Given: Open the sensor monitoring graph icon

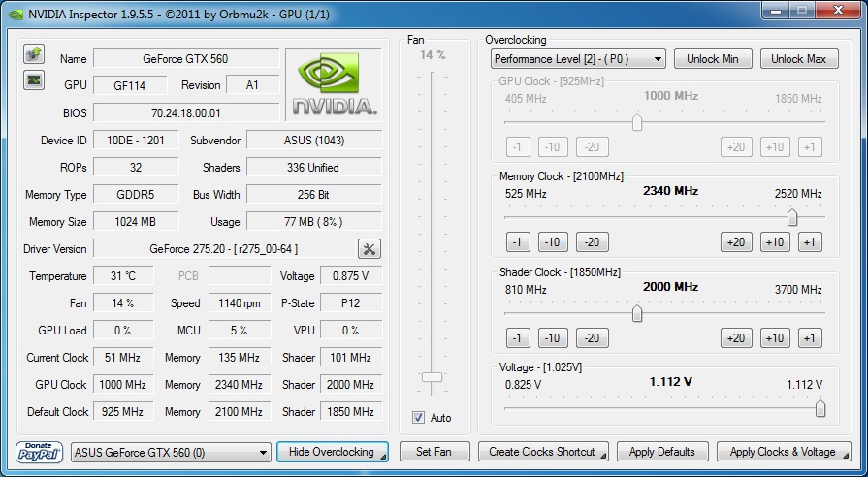Looking at the screenshot, I should click(33, 79).
